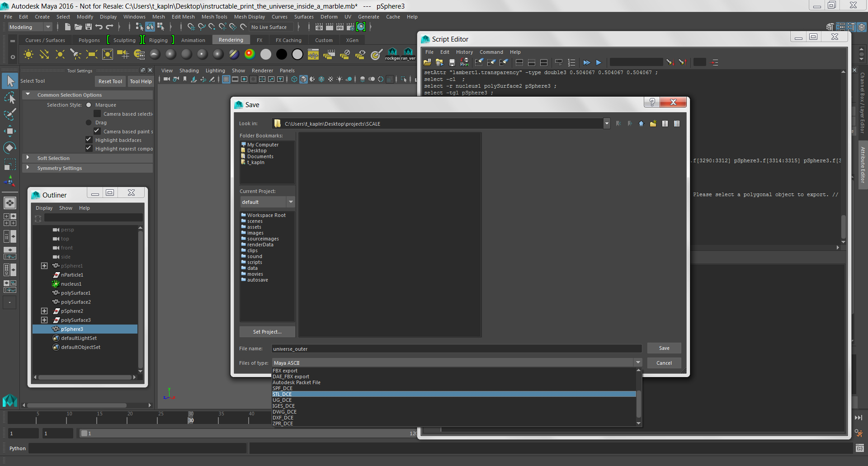The height and width of the screenshot is (466, 868).
Task: Choose STL_DCE file type
Action: 454,394
